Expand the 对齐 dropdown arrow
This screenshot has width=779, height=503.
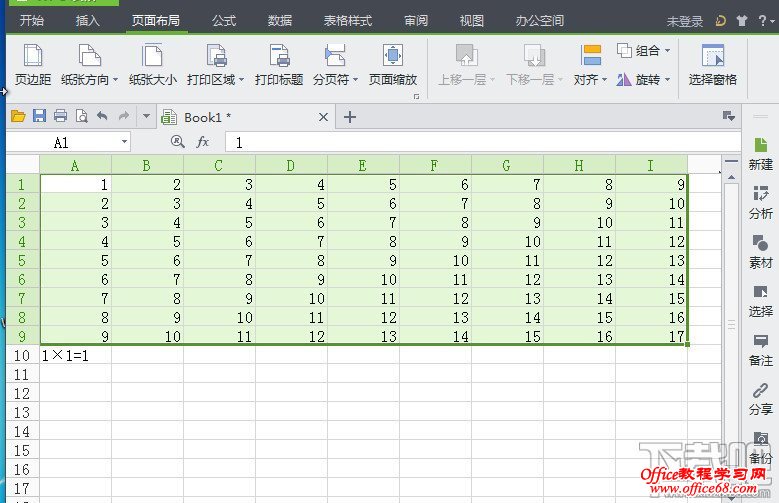pos(605,80)
